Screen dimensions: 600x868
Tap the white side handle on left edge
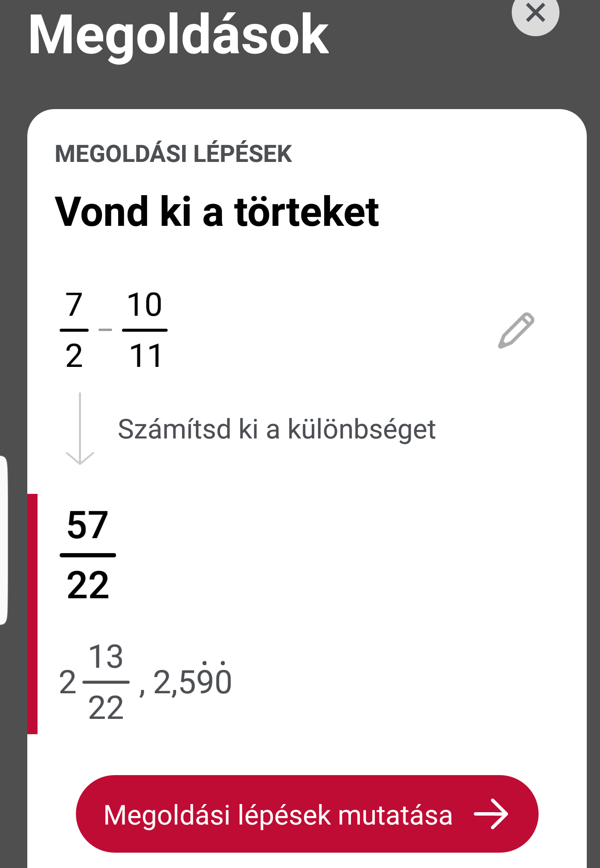3,540
